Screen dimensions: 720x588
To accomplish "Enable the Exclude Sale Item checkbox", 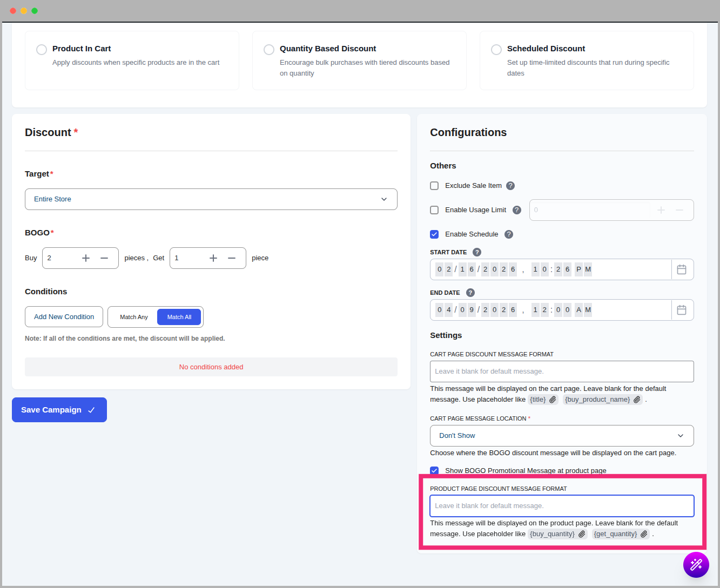I will [434, 186].
